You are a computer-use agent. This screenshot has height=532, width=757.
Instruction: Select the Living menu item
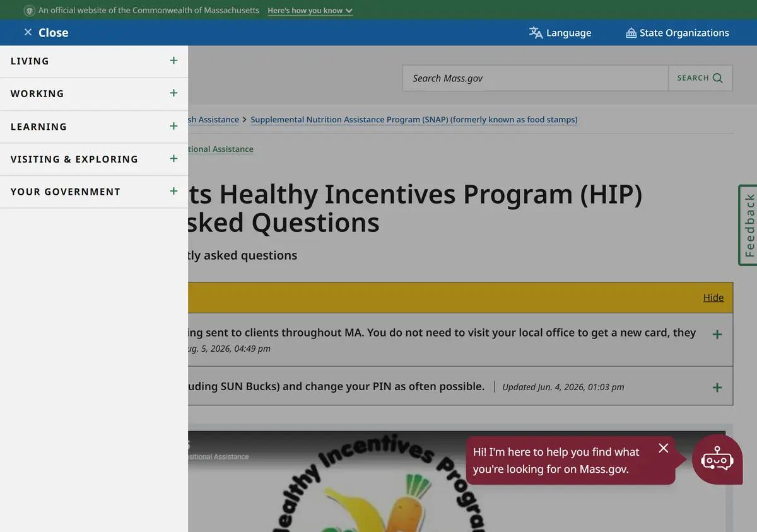(x=30, y=61)
